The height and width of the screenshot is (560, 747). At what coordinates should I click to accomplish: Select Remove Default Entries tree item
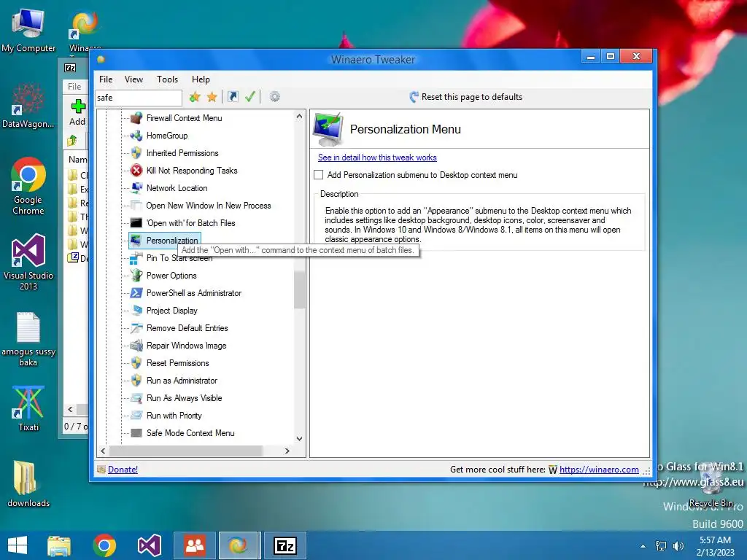(x=187, y=328)
